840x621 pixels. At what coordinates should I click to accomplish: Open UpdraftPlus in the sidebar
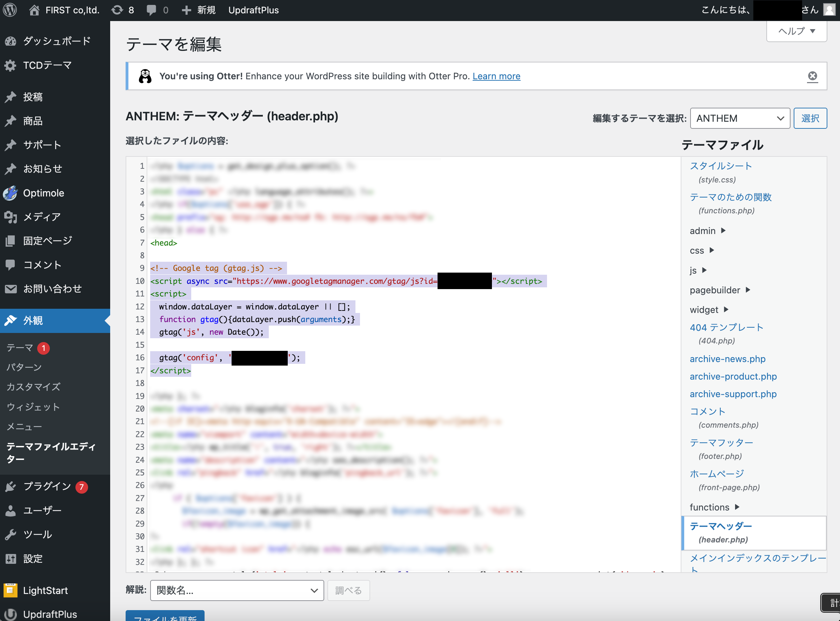[x=55, y=614]
